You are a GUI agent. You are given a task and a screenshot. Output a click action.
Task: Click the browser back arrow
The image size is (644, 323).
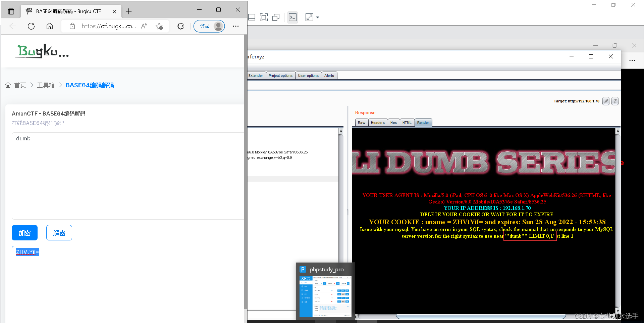tap(13, 26)
